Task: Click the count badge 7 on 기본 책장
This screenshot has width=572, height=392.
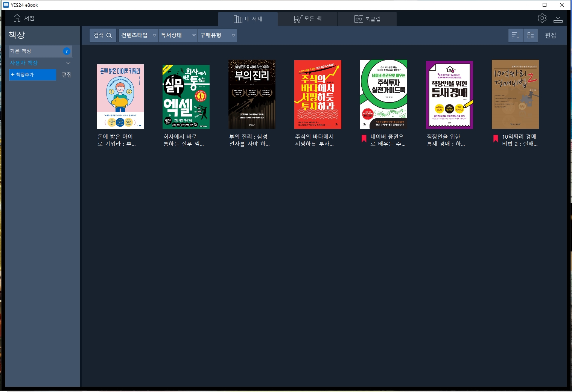Action: tap(67, 51)
